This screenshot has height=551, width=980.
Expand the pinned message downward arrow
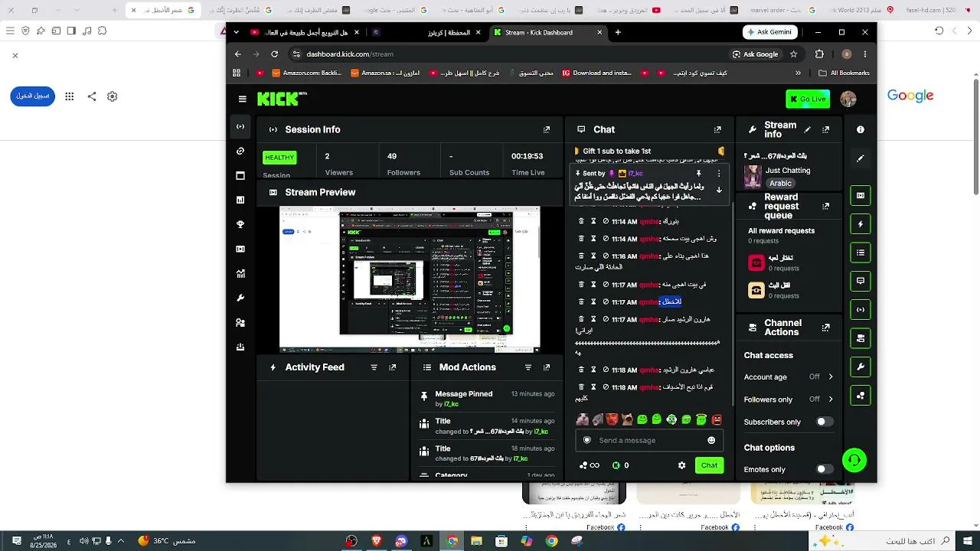pyautogui.click(x=719, y=190)
